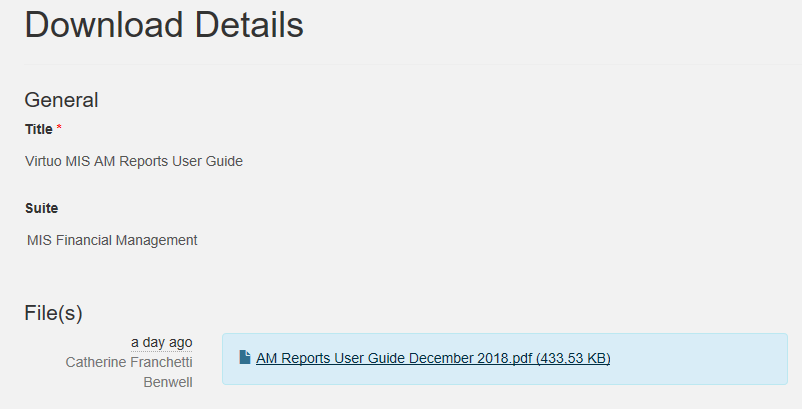Select the MIS Financial Management suite value
Image resolution: width=802 pixels, height=409 pixels.
(x=112, y=240)
